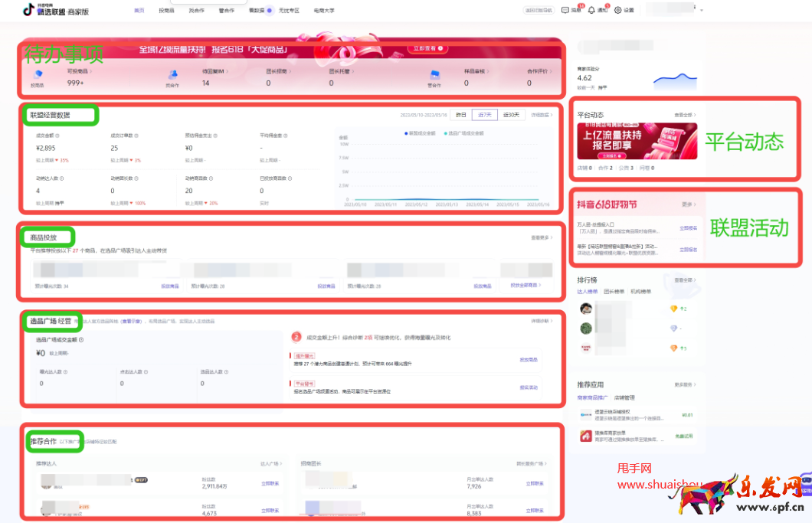Go to the 首页 nav tab
The image size is (812, 523).
click(139, 11)
